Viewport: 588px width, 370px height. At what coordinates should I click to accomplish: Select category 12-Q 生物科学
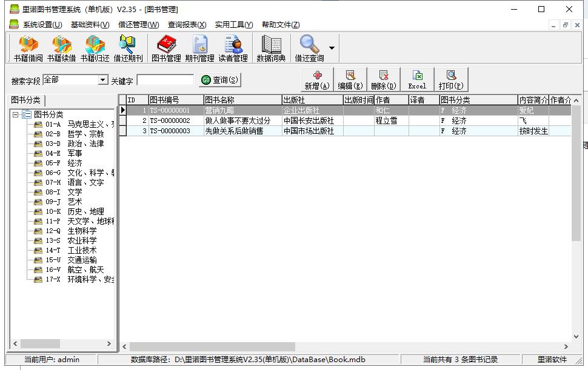tap(71, 231)
